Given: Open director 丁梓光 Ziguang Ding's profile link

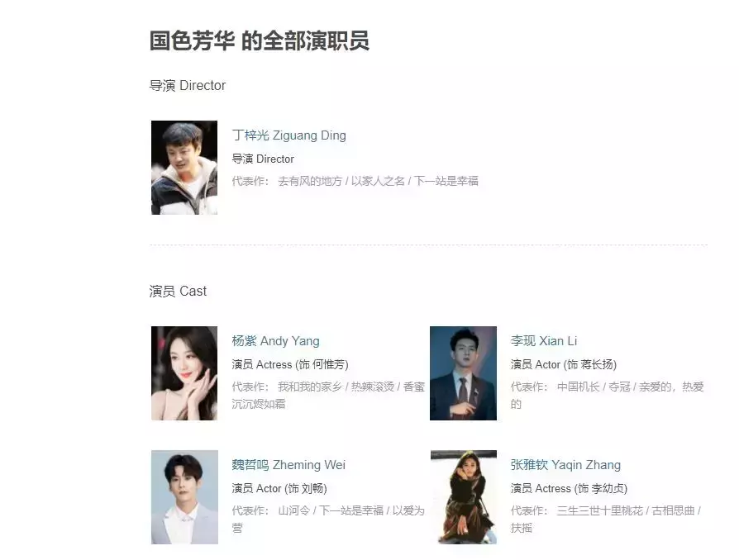Looking at the screenshot, I should click(x=289, y=135).
